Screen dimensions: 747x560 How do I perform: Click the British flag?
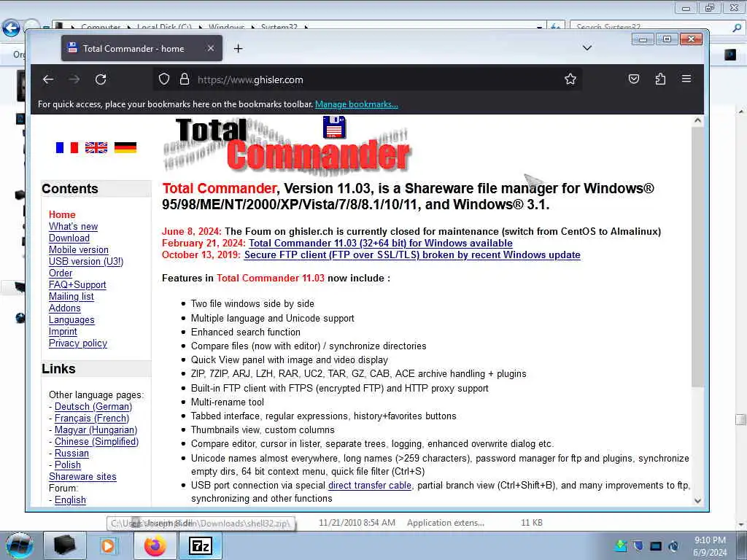tap(96, 147)
